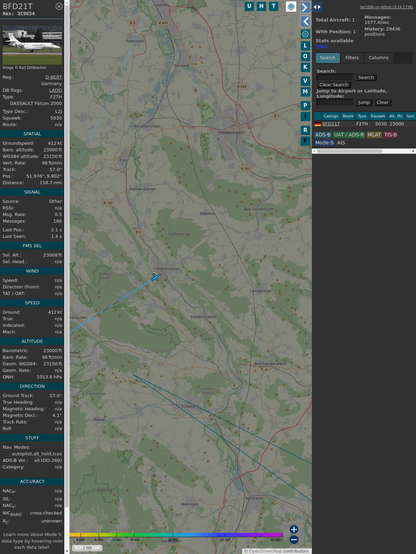Screen dimensions: 416x554
Task: Open the map layer switcher icon
Action: pos(291,6)
